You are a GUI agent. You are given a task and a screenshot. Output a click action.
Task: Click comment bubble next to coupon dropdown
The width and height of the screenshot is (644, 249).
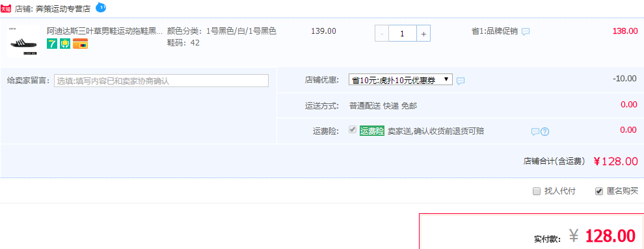(461, 81)
